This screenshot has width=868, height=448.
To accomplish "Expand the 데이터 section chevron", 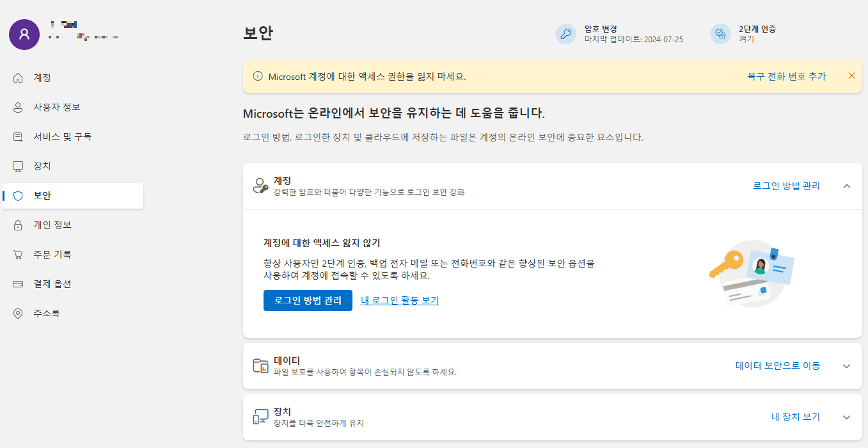I will point(847,366).
